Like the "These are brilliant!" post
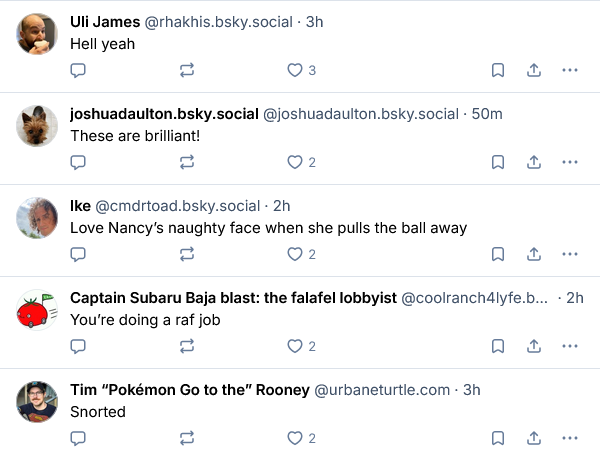The image size is (600, 460). (295, 162)
